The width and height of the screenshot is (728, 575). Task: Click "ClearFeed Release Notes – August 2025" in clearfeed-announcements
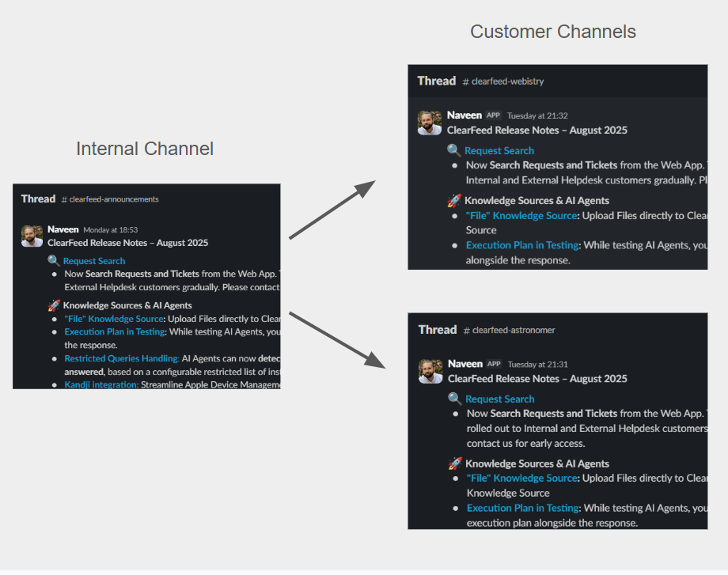(127, 243)
